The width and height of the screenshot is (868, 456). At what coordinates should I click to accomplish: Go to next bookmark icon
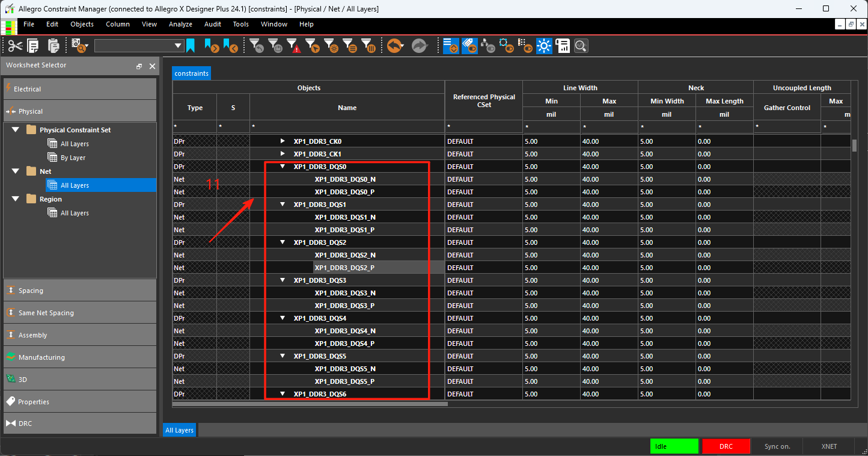click(211, 46)
